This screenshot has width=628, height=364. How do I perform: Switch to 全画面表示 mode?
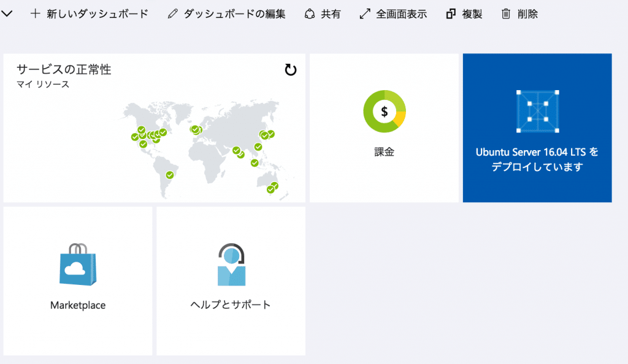click(401, 14)
